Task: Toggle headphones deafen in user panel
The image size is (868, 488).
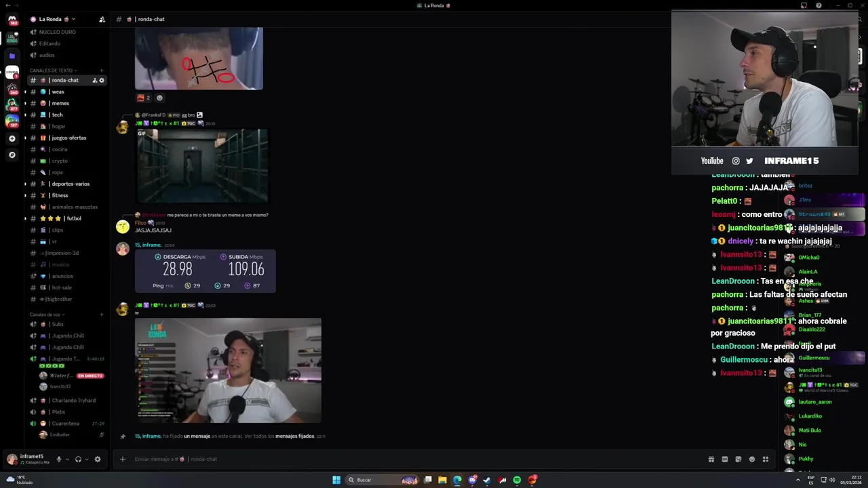Action: (78, 459)
